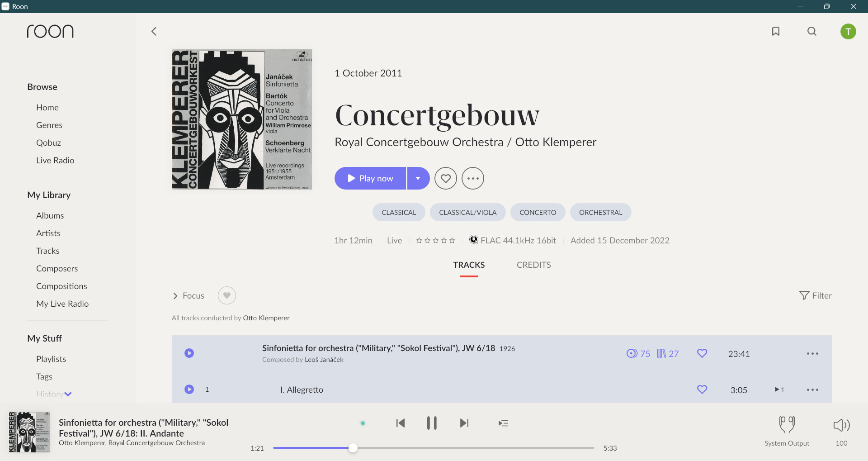Click the play count on I. Allegretto
The height and width of the screenshot is (461, 868).
pyautogui.click(x=779, y=390)
